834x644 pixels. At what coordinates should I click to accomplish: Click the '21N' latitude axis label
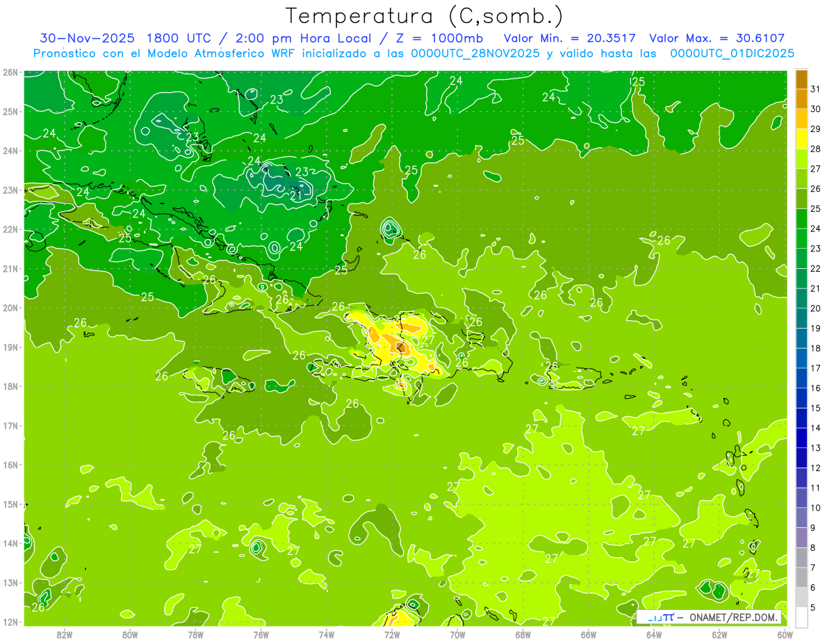click(x=10, y=268)
